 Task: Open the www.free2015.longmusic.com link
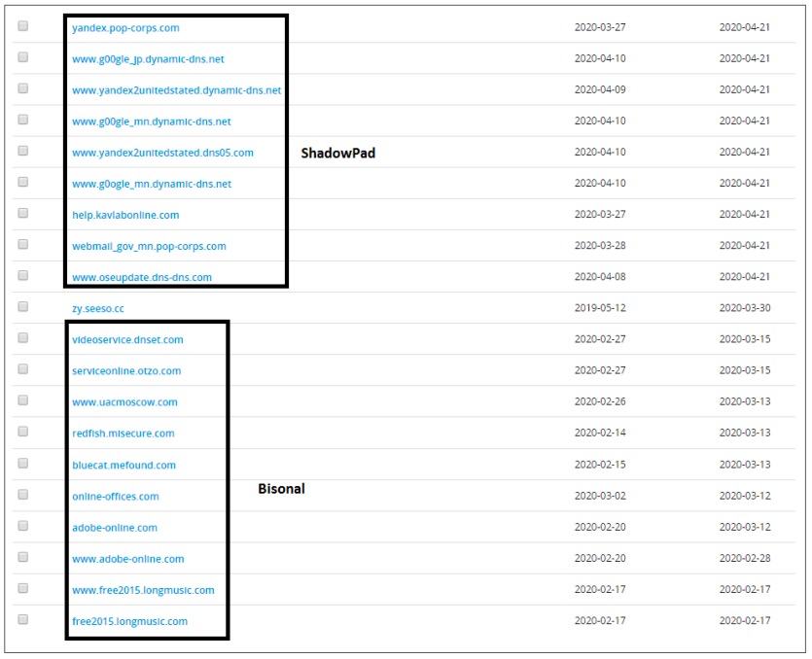pos(143,590)
